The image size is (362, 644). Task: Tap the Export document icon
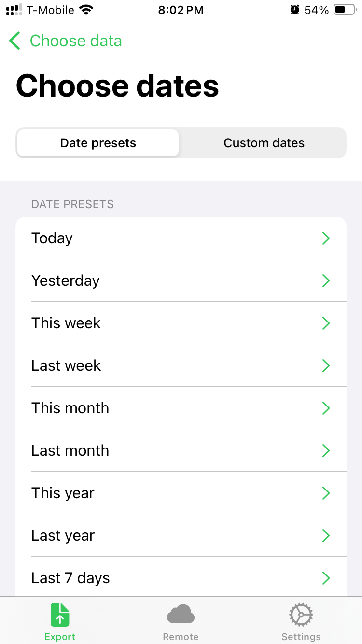point(60,616)
